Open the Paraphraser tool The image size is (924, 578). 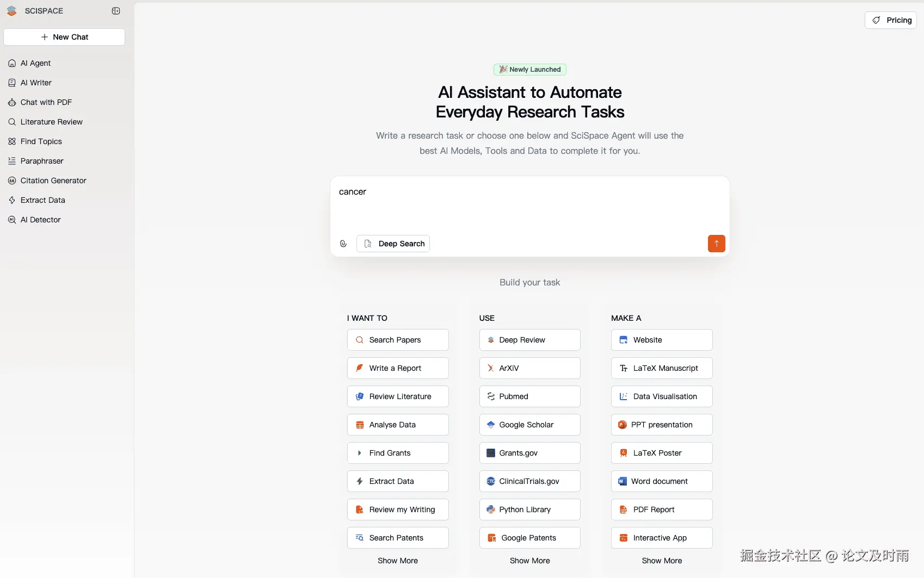42,161
